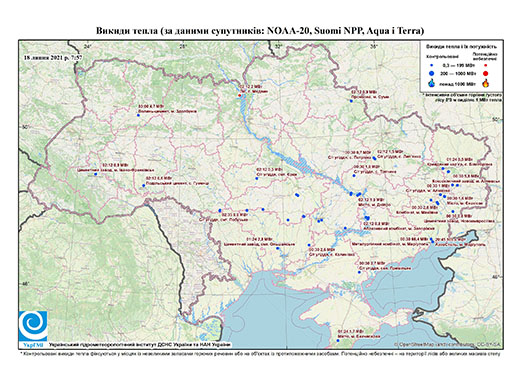Screen dimensions: 520x368
Task: Click the blue marker at Mariupol coast
Action: (x=432, y=241)
